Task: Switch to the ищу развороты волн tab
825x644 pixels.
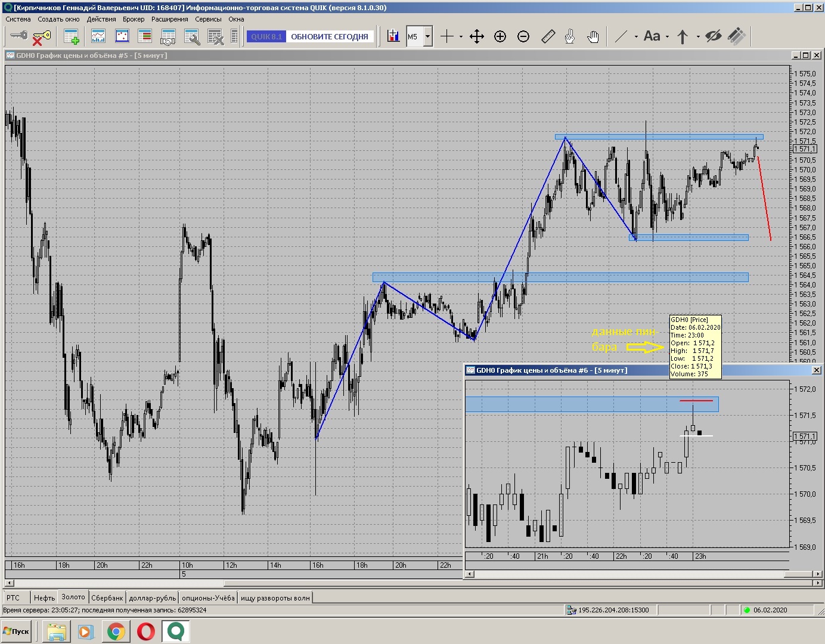Action: click(x=275, y=597)
